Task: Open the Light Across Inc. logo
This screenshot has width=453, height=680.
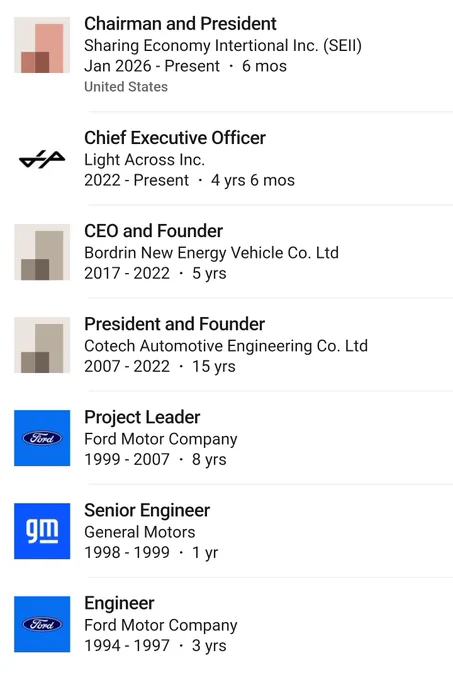Action: click(x=42, y=160)
